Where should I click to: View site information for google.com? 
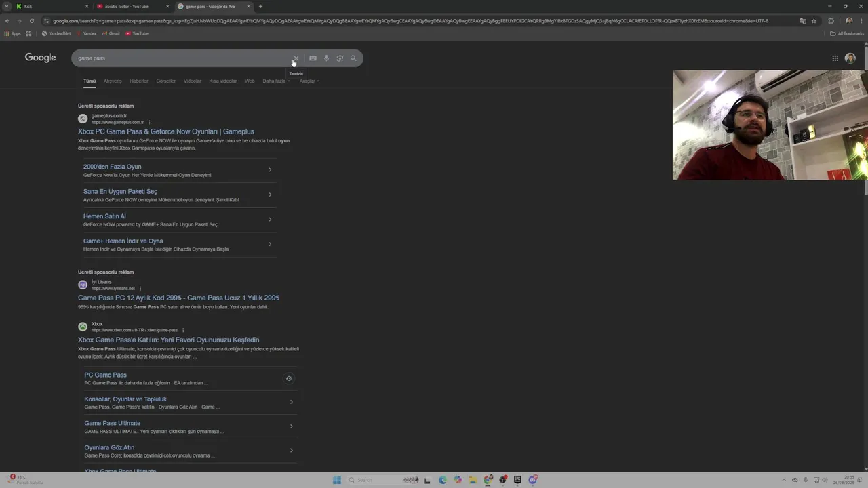(46, 21)
